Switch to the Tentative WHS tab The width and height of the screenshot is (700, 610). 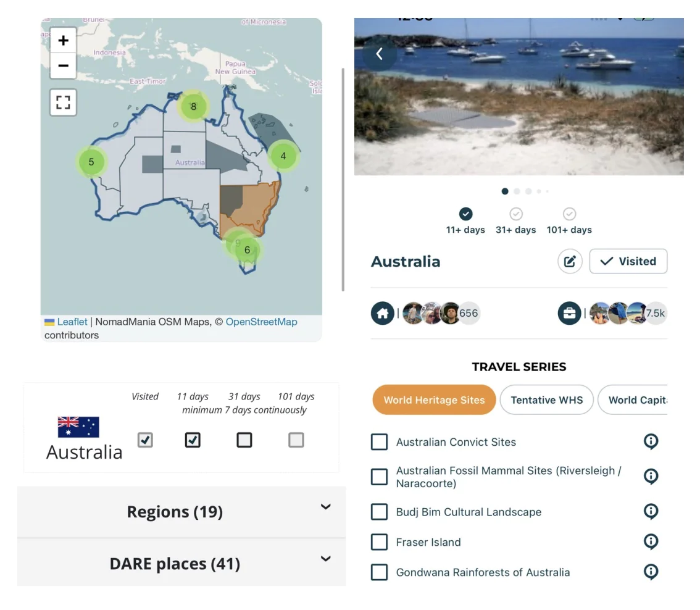pyautogui.click(x=546, y=400)
